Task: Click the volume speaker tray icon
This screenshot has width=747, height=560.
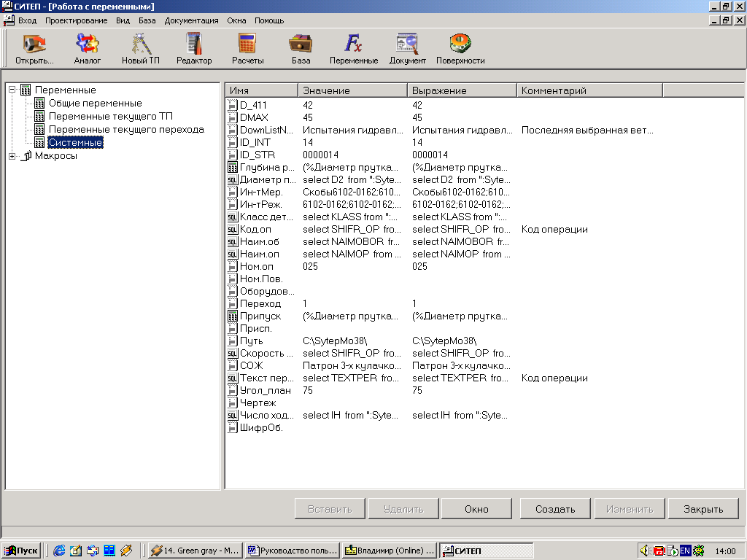Action: [645, 551]
